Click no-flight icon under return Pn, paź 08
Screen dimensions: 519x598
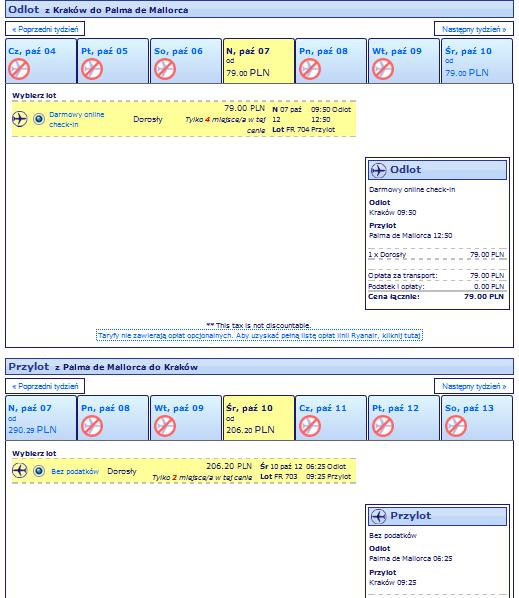tap(92, 426)
